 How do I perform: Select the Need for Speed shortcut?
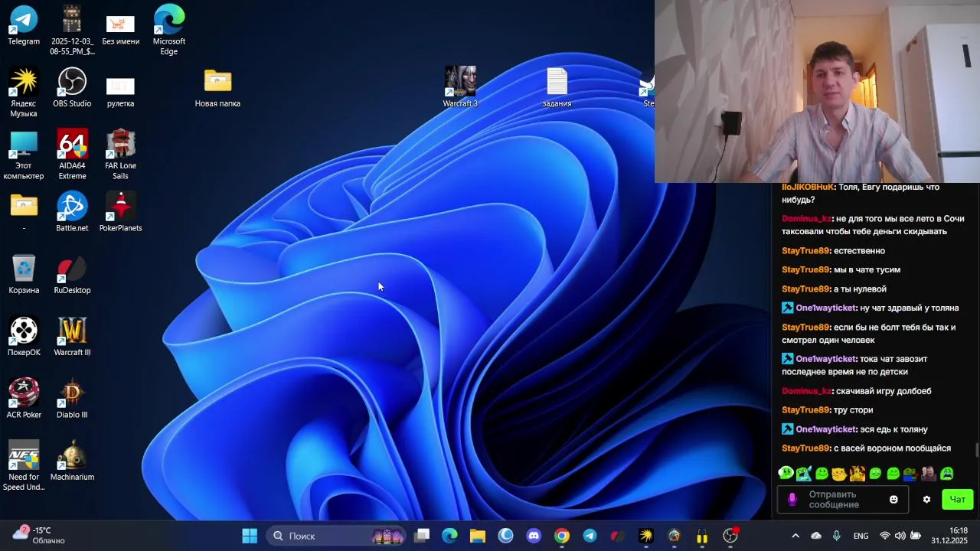24,465
